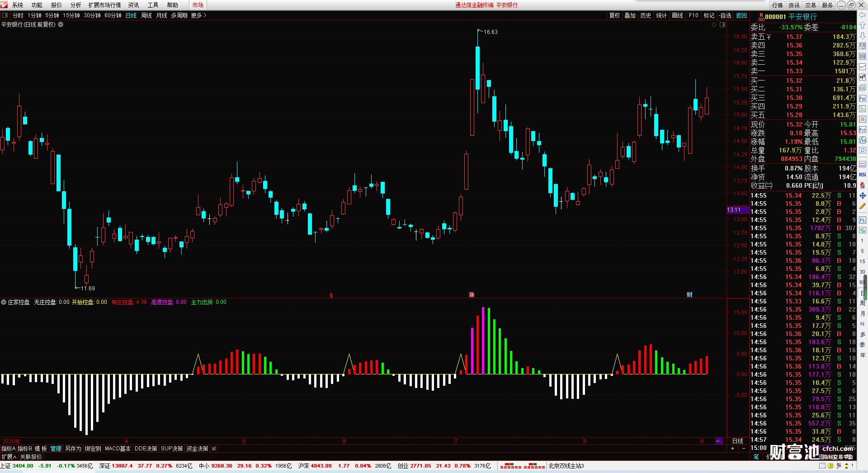Viewport: 868px width, 473px height.
Task: Open the 功能 menu
Action: point(37,5)
